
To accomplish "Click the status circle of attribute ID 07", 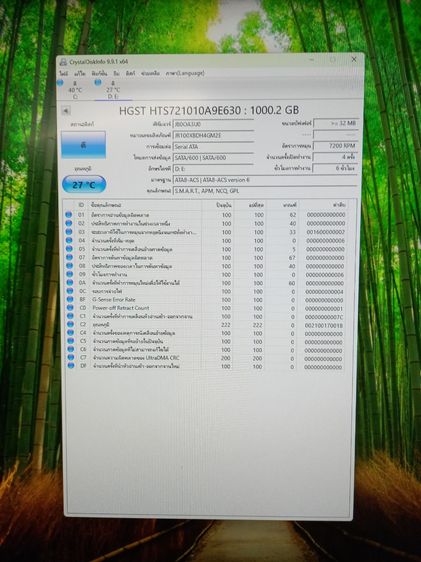I will coord(69,257).
